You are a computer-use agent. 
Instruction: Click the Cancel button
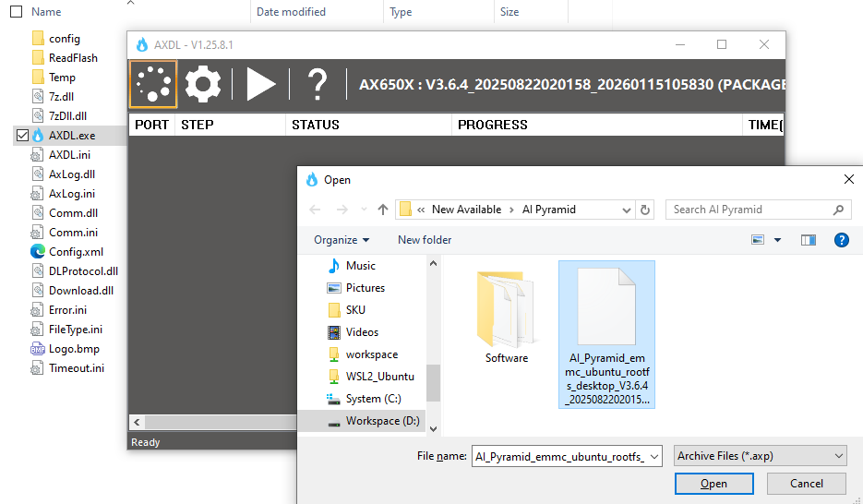(807, 484)
